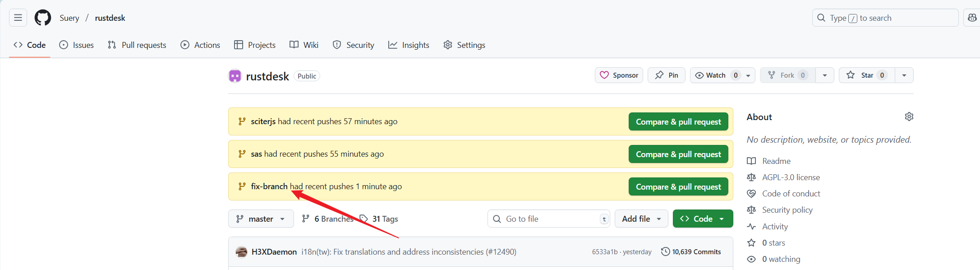Viewport: 980px width, 270px height.
Task: Open the Projects tab
Action: [x=255, y=45]
